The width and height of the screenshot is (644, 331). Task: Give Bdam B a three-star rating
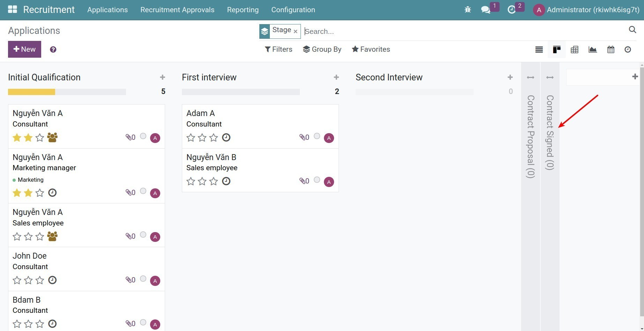[x=39, y=324]
